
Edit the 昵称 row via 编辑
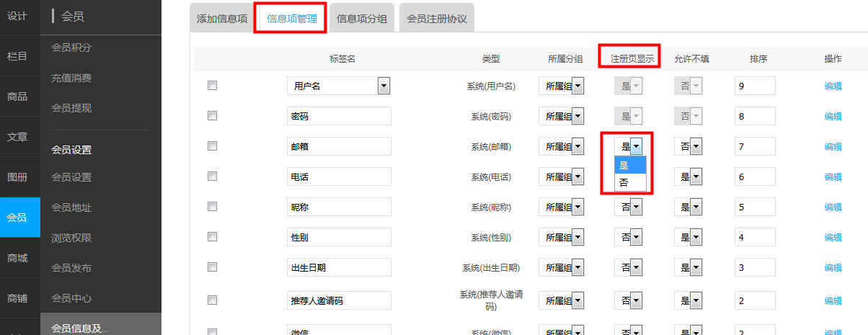pos(833,207)
